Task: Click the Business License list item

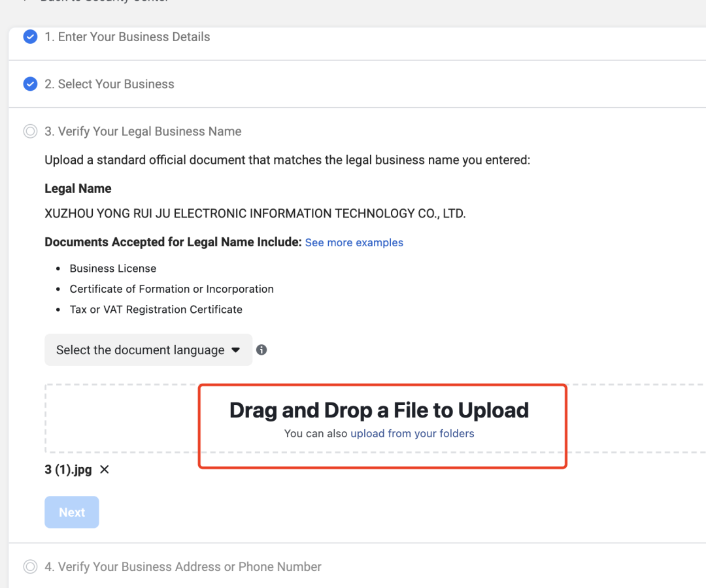Action: (113, 269)
